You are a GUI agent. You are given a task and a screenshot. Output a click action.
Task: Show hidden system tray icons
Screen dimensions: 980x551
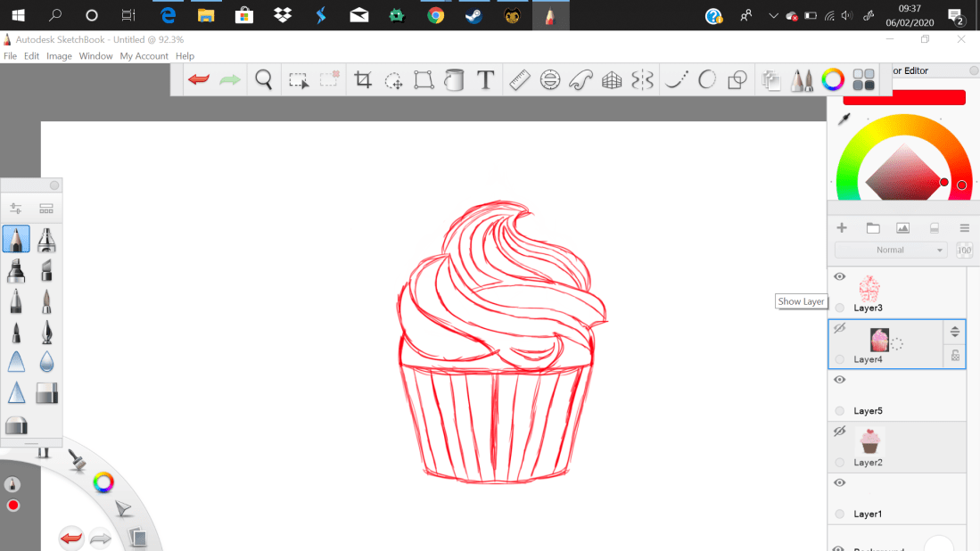coord(771,15)
